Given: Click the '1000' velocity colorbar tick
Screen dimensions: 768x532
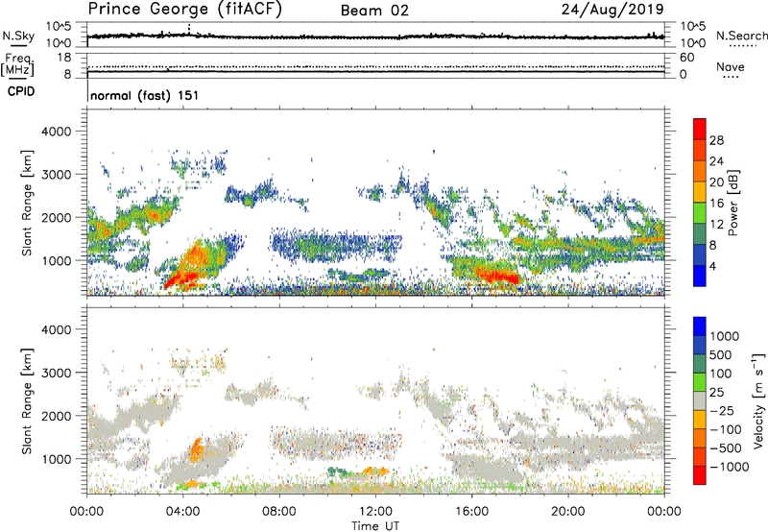Looking at the screenshot, I should tap(725, 336).
